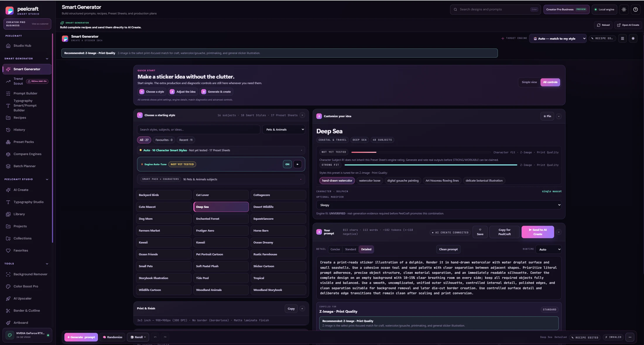Screen dimensions: 644x345
Task: Click the Recipes icon in sidebar
Action: pyautogui.click(x=8, y=118)
